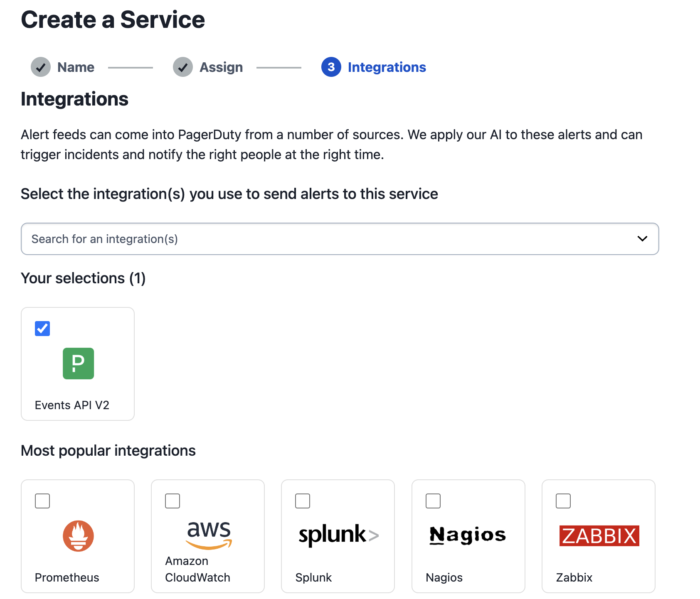The image size is (700, 599).
Task: Return to the Assign step
Action: [221, 67]
